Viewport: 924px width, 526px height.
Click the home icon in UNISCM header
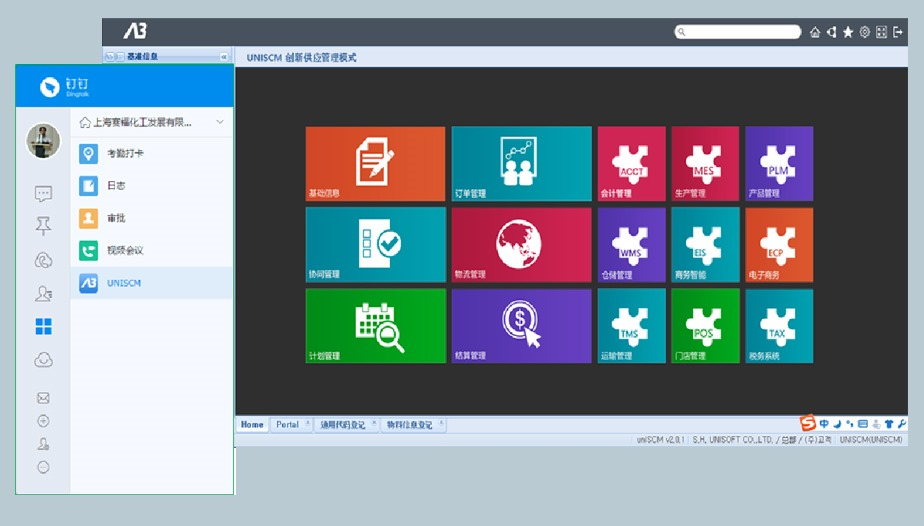point(815,32)
